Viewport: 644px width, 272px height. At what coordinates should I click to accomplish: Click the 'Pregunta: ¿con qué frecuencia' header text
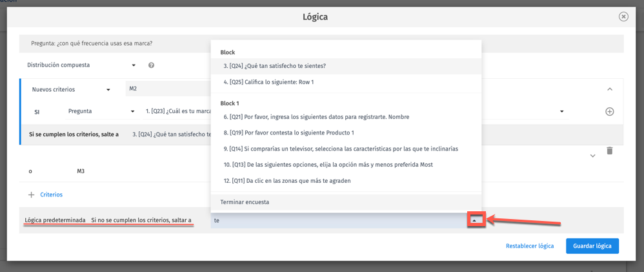(x=92, y=43)
